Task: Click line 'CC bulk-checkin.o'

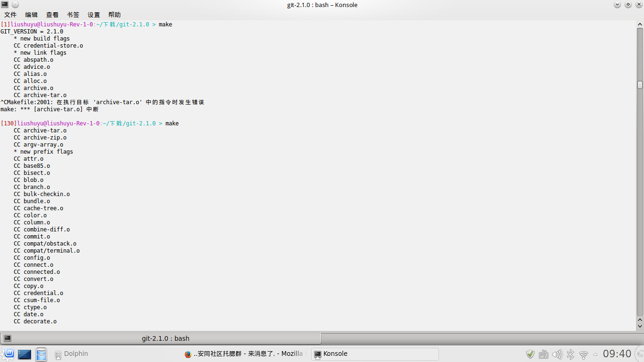Action: (41, 194)
